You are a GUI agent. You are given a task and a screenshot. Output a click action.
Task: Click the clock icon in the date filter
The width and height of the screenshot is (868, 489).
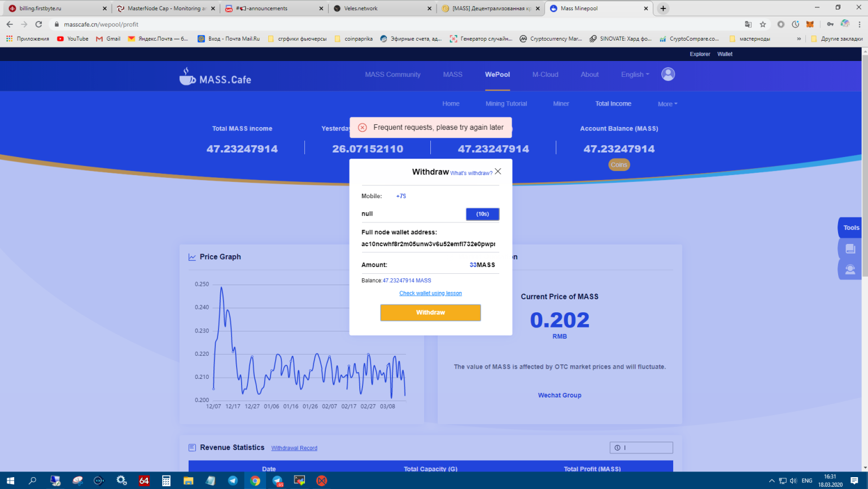click(617, 448)
